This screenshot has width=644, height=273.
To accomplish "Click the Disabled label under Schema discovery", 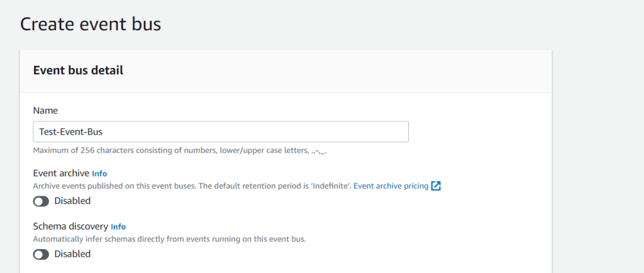I will point(72,254).
